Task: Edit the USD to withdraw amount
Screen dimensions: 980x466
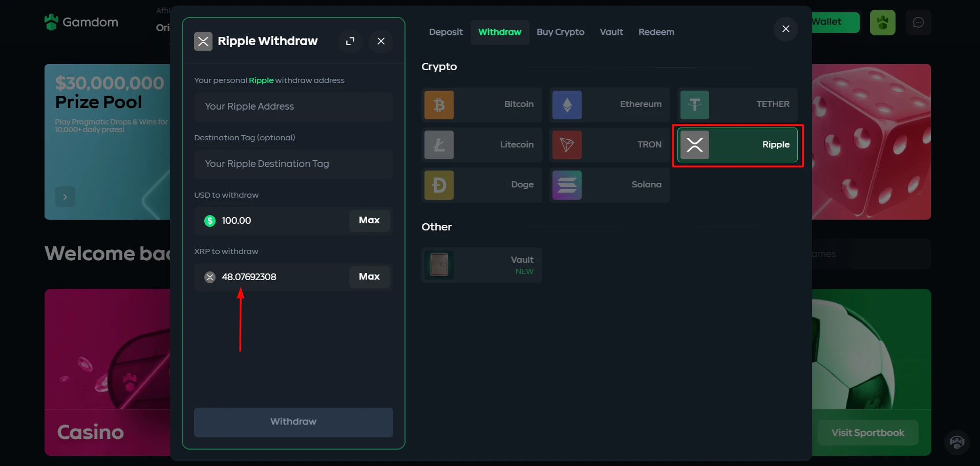Action: pyautogui.click(x=271, y=221)
